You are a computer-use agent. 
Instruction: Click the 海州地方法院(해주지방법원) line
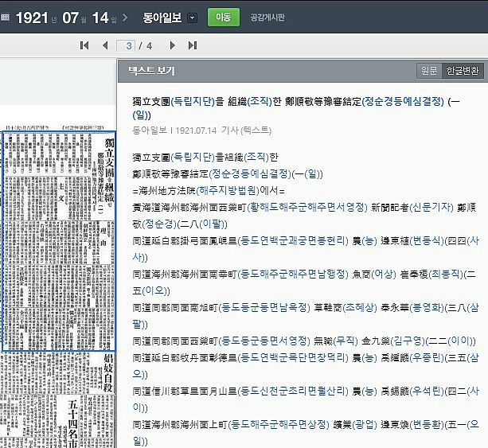[209, 190]
